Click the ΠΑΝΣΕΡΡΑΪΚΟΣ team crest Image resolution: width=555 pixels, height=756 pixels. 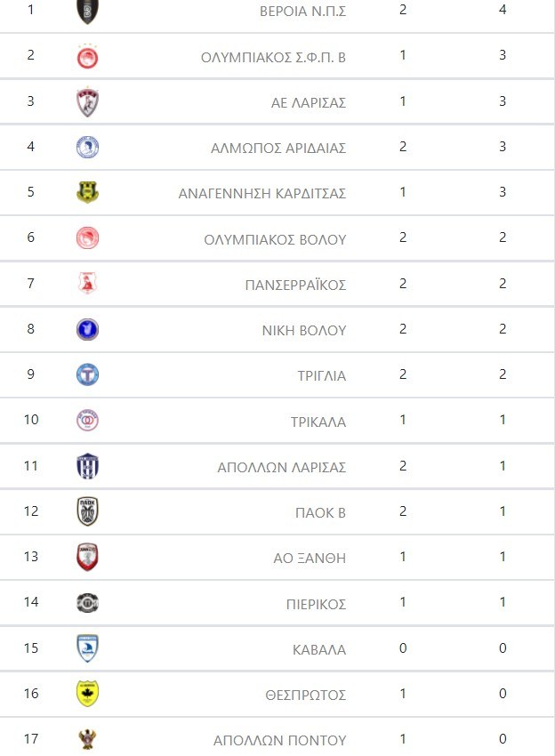click(87, 285)
